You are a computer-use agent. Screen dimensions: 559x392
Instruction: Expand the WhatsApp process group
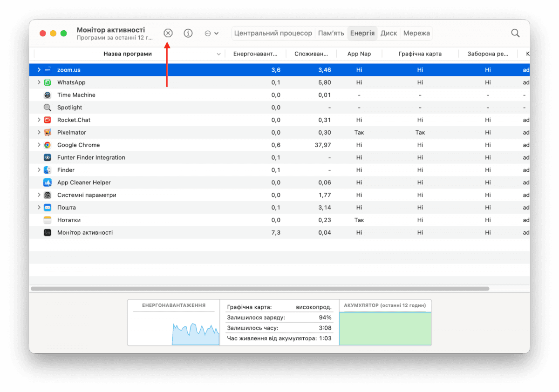coord(39,82)
